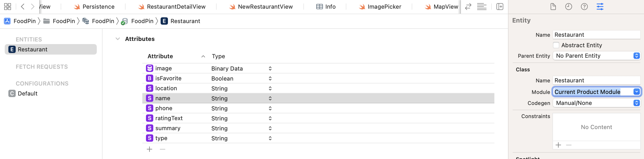This screenshot has width=644, height=159.
Task: Open the Module dropdown showing Current Product Module
Action: click(637, 92)
